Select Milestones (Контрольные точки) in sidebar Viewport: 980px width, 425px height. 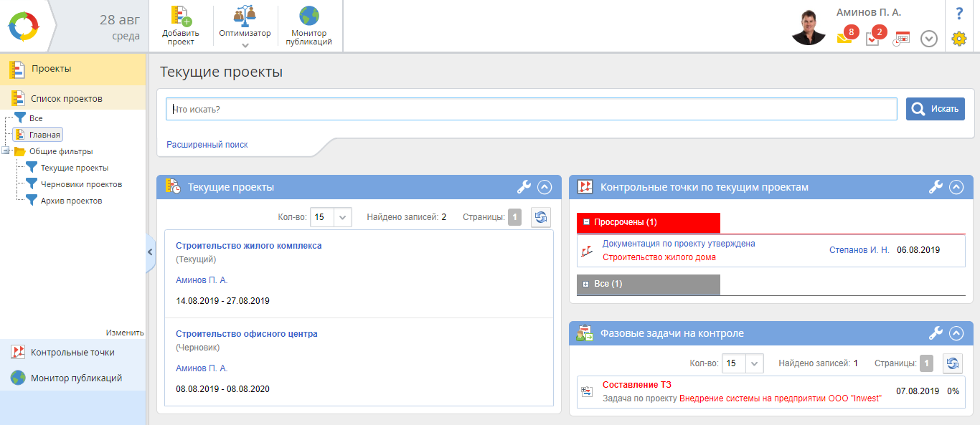[x=72, y=353]
